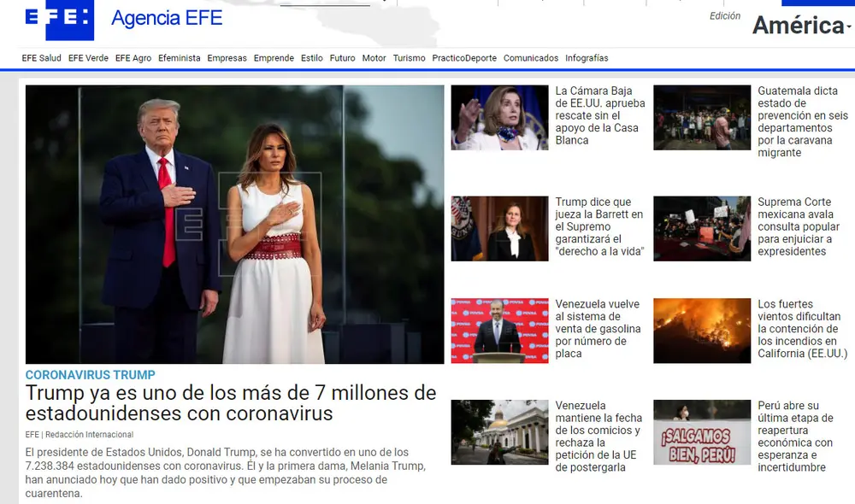Open the Infografías section

[x=586, y=57]
